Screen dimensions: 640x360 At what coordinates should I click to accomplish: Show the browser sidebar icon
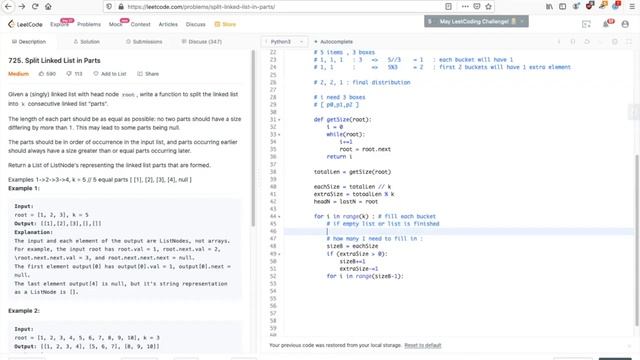click(562, 7)
